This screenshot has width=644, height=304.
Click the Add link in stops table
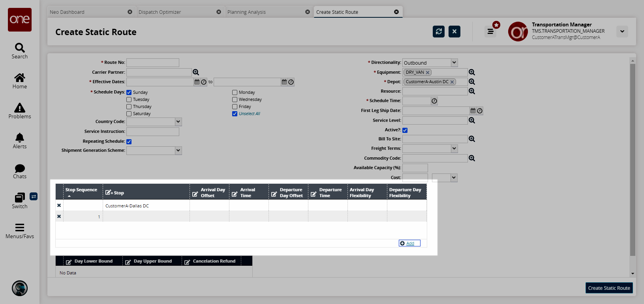(410, 243)
